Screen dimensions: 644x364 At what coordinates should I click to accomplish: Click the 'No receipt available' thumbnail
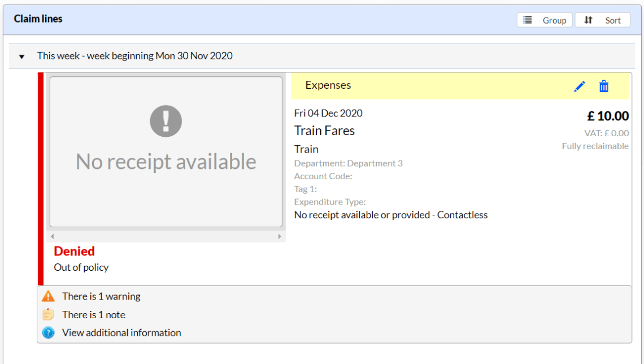coord(166,151)
